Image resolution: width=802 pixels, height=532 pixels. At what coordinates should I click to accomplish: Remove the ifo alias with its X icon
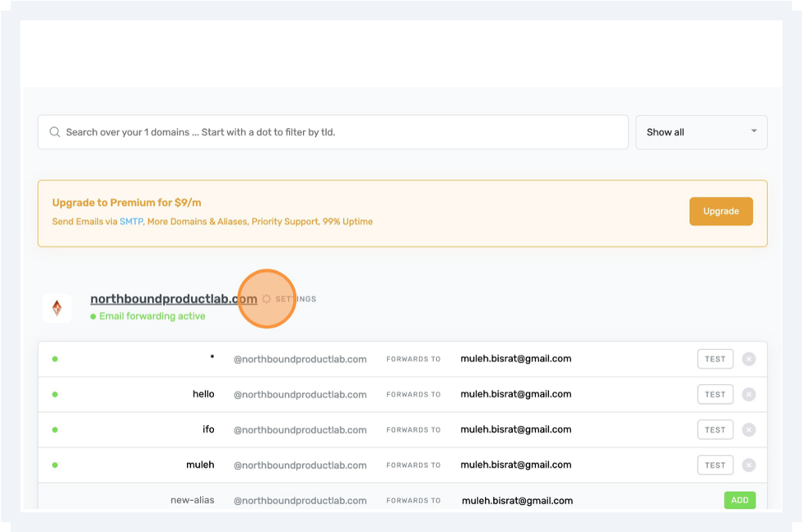tap(749, 429)
